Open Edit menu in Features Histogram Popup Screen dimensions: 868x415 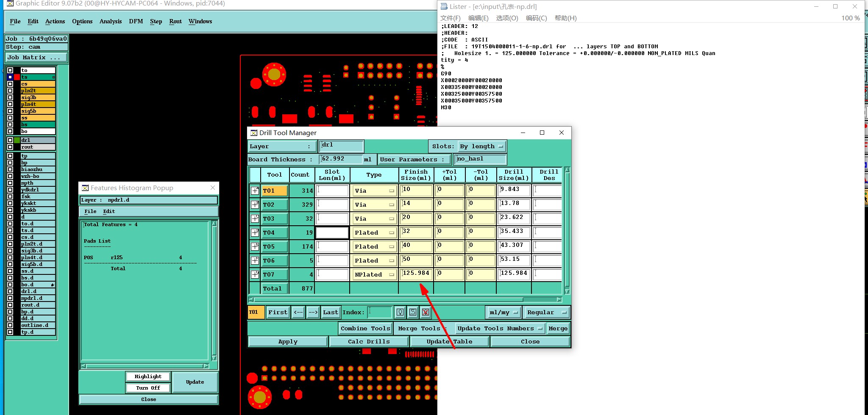click(x=109, y=211)
